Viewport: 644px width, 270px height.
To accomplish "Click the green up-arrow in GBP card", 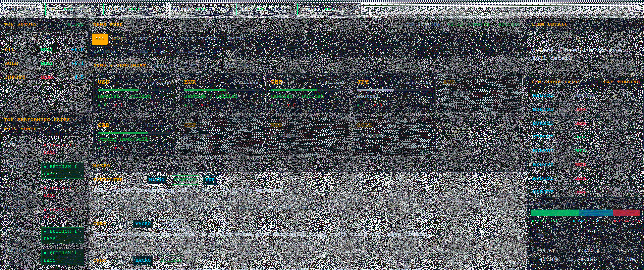I will [x=272, y=105].
